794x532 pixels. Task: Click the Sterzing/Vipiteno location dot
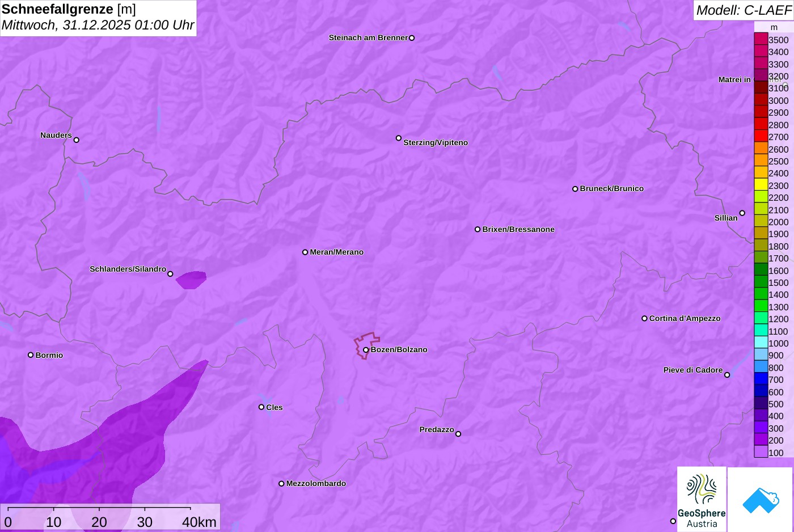point(399,138)
